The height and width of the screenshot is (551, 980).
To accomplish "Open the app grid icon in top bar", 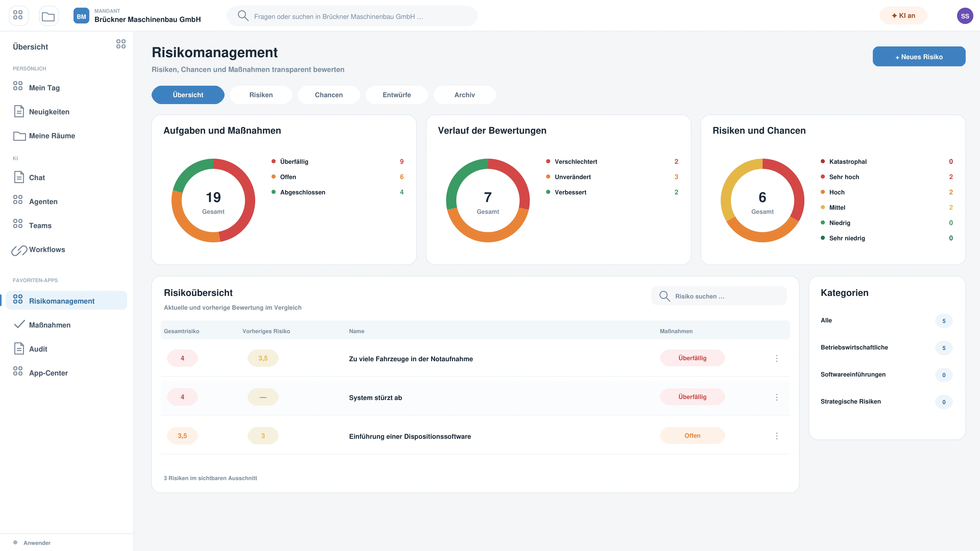I will click(18, 16).
